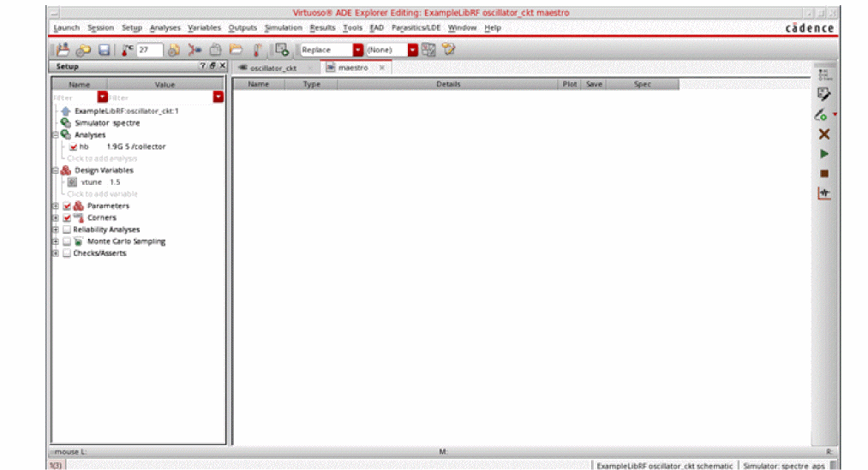Click the Value filter input field
This screenshot has width=868, height=470.
click(160, 98)
